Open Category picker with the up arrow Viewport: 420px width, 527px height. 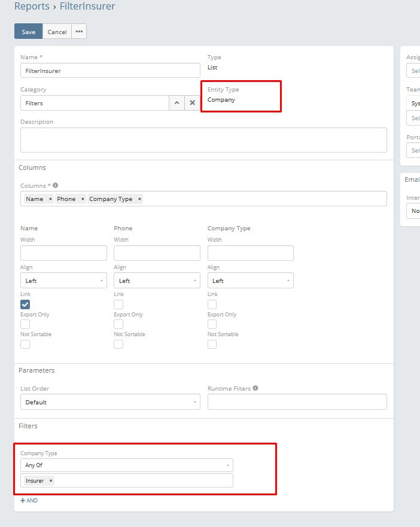pos(176,103)
